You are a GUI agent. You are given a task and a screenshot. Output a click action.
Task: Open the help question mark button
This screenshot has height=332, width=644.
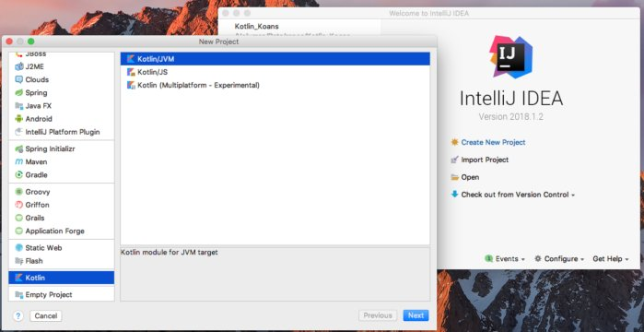coord(18,315)
